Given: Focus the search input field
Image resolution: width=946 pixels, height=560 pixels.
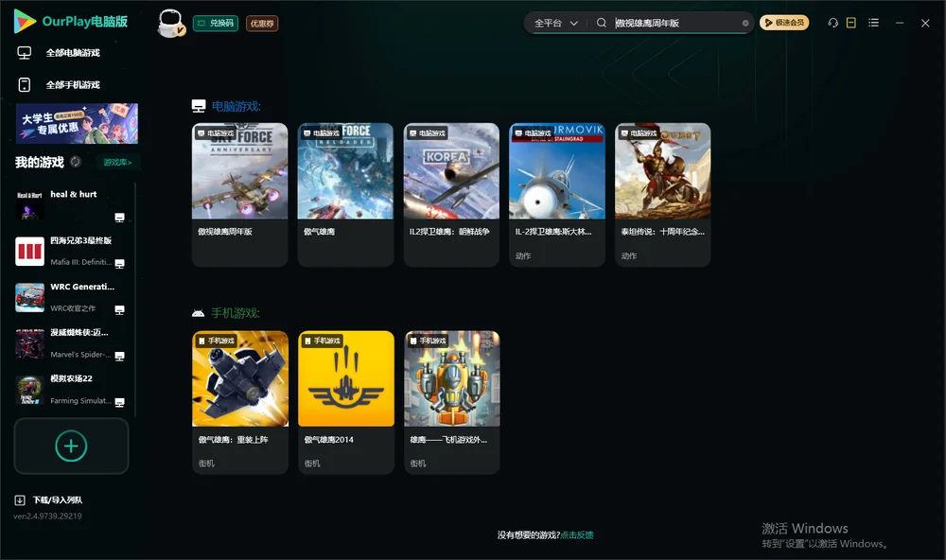Looking at the screenshot, I should click(x=677, y=23).
